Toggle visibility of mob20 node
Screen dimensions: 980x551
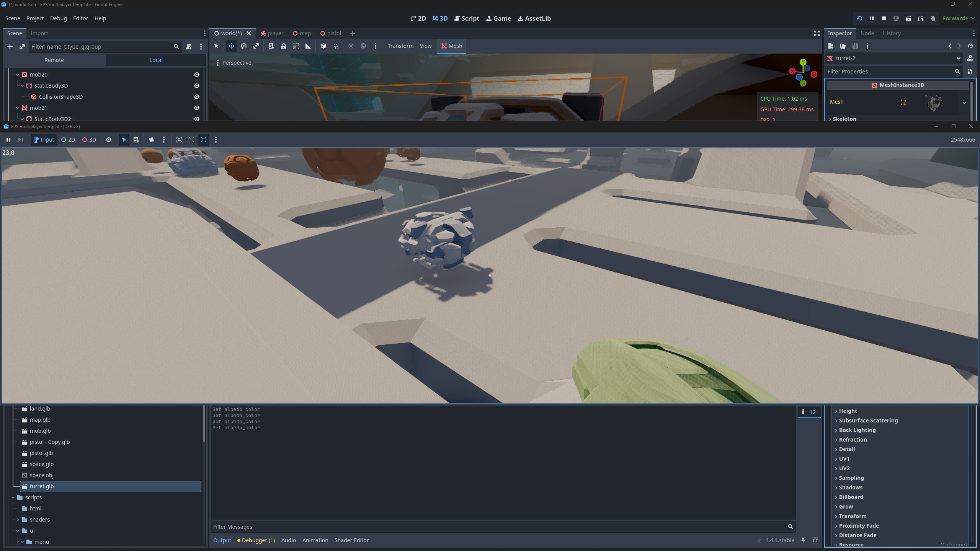click(x=196, y=75)
